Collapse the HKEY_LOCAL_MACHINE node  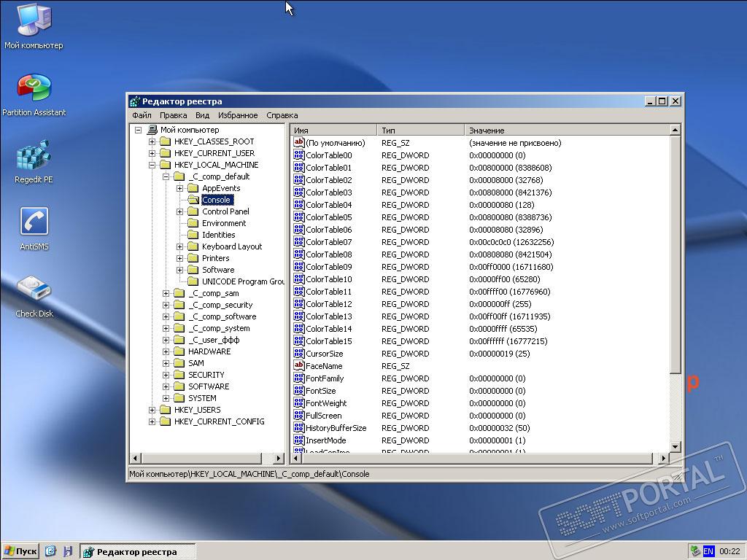[152, 165]
